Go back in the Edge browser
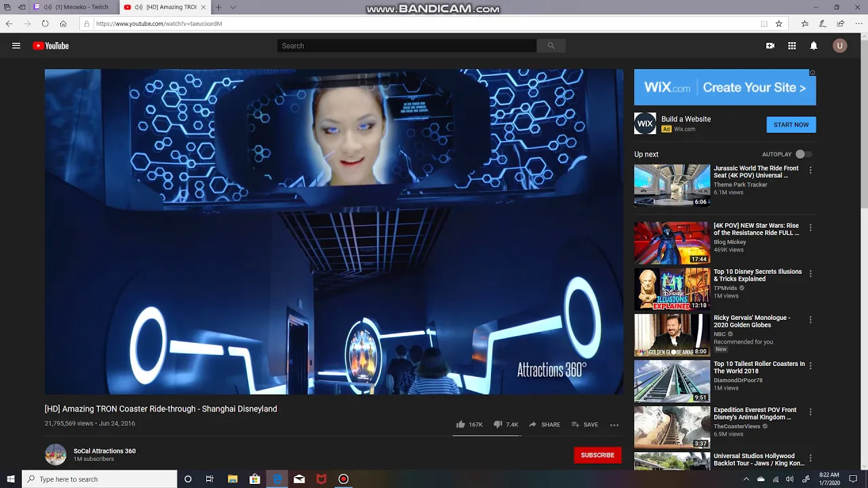 click(9, 24)
